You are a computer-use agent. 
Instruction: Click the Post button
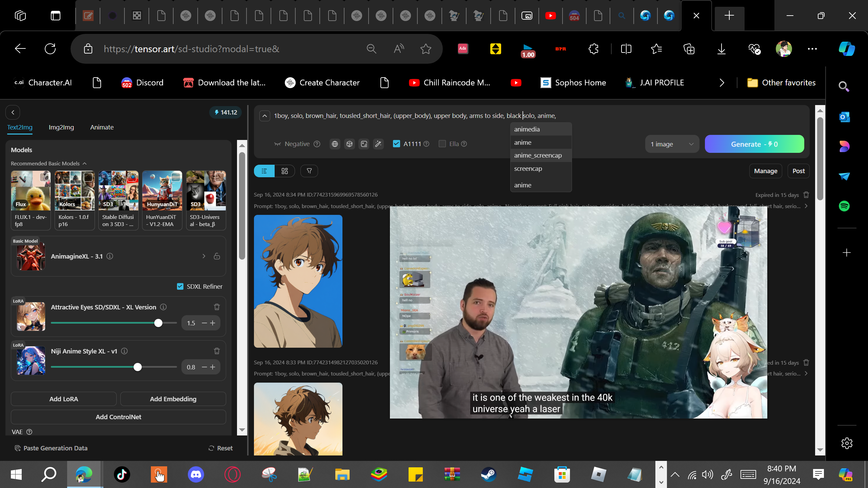click(x=798, y=171)
